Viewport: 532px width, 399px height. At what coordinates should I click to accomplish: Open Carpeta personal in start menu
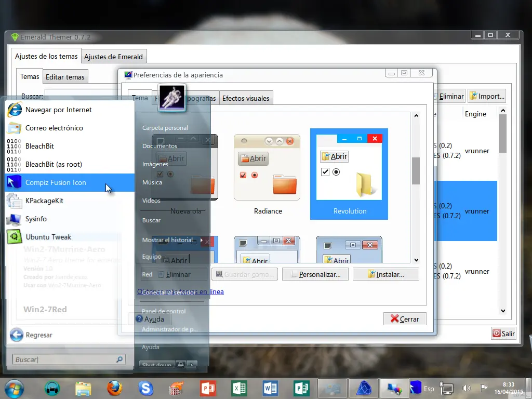165,128
